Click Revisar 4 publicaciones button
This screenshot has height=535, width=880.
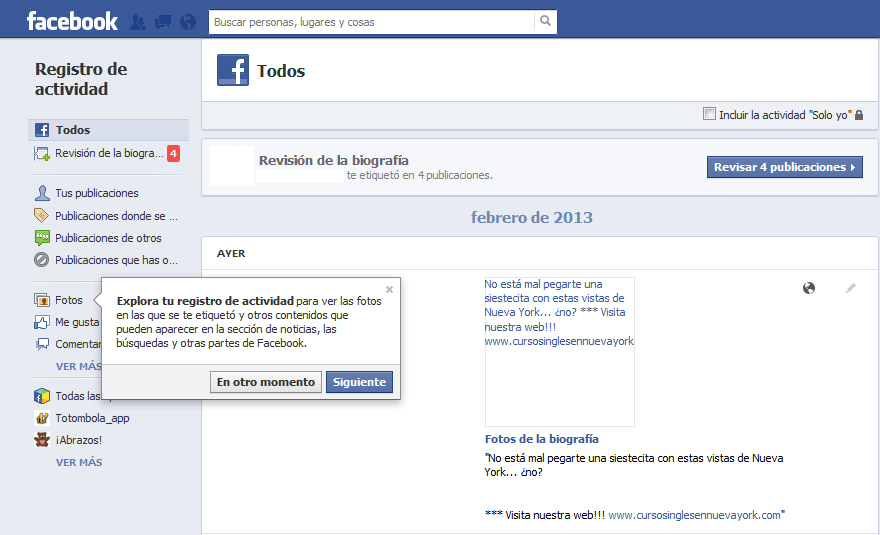785,167
